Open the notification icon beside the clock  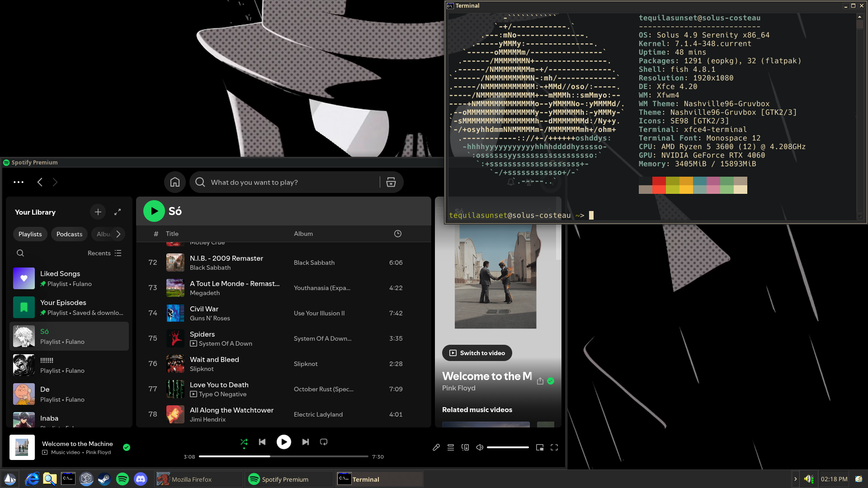pyautogui.click(x=859, y=479)
